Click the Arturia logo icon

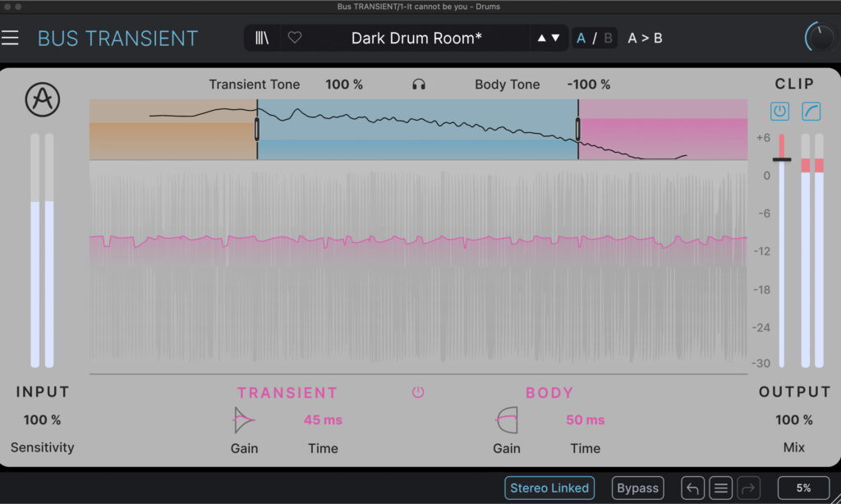tap(43, 100)
